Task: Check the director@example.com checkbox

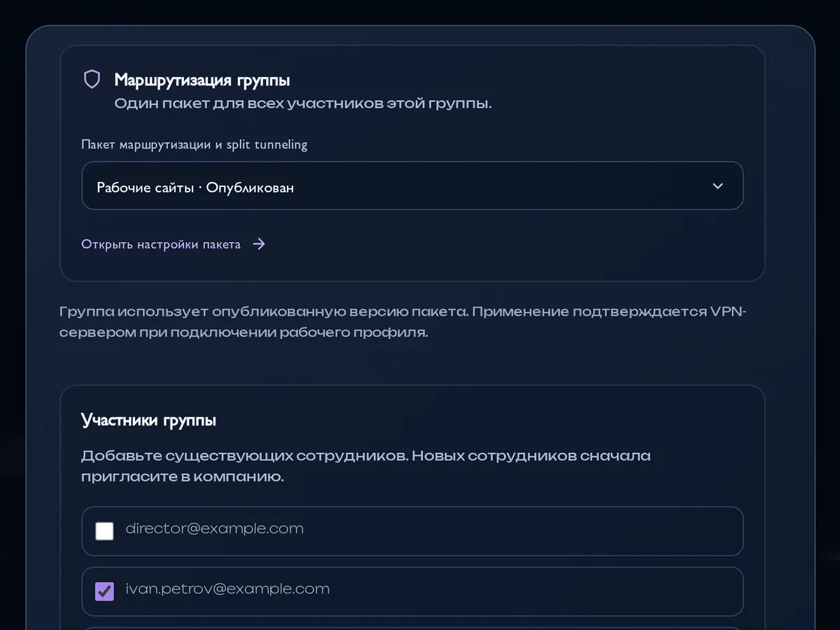Action: tap(104, 531)
